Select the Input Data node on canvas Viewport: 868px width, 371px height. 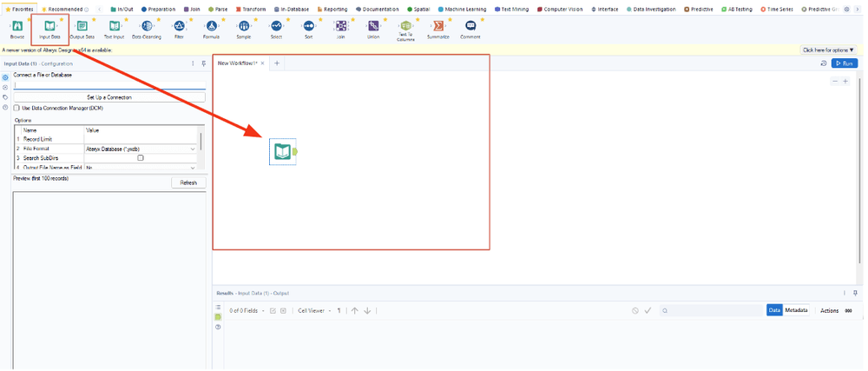[x=282, y=151]
